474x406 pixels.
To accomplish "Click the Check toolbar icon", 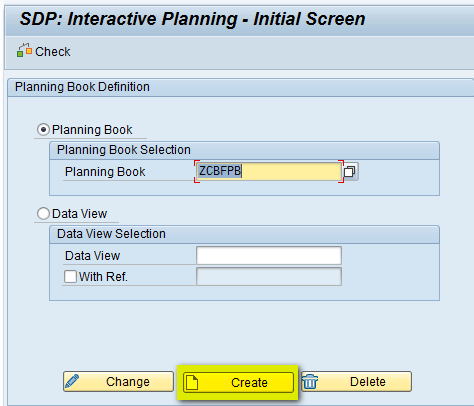I will [24, 50].
